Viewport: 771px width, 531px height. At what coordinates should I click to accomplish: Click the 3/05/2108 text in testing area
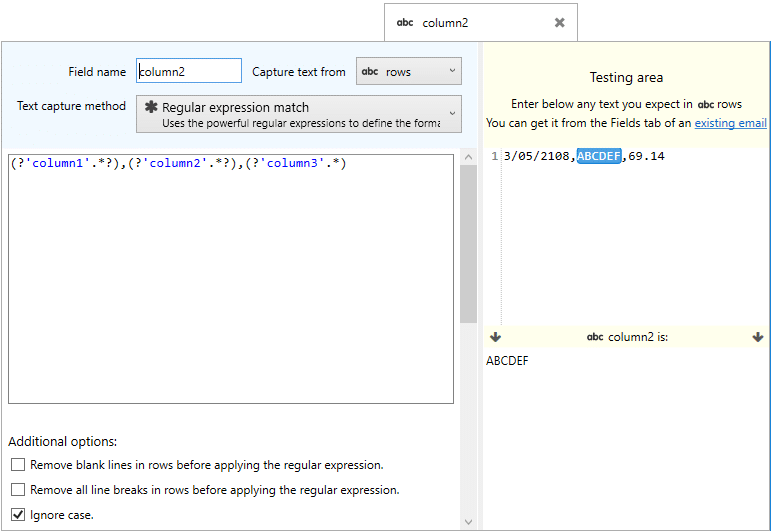[536, 156]
